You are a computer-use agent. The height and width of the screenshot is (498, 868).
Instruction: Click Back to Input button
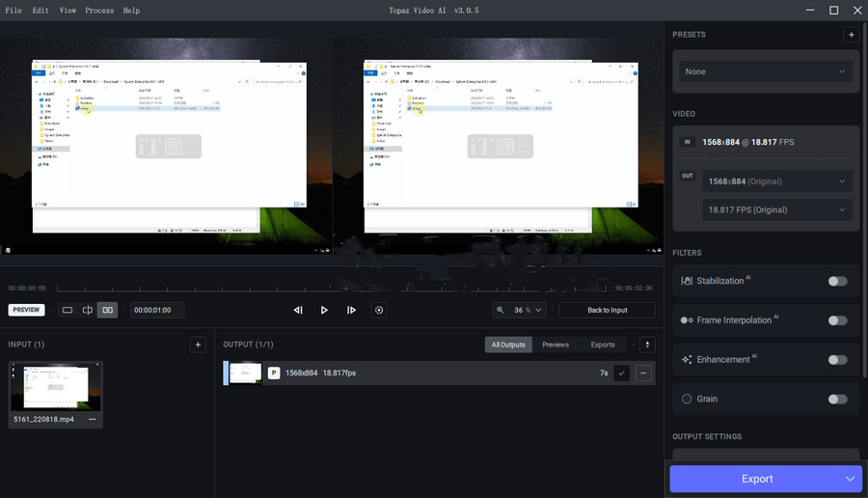(x=608, y=310)
